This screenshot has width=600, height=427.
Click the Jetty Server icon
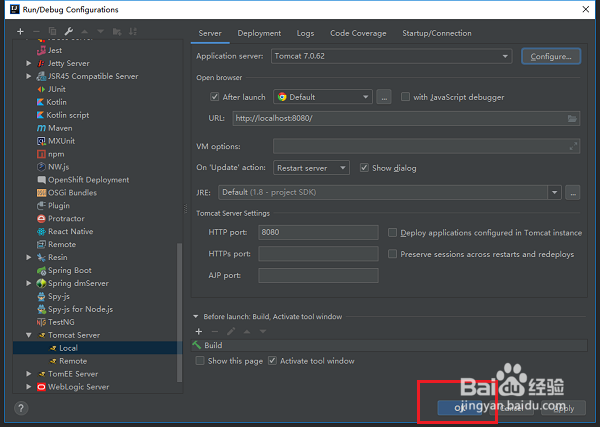[41, 63]
